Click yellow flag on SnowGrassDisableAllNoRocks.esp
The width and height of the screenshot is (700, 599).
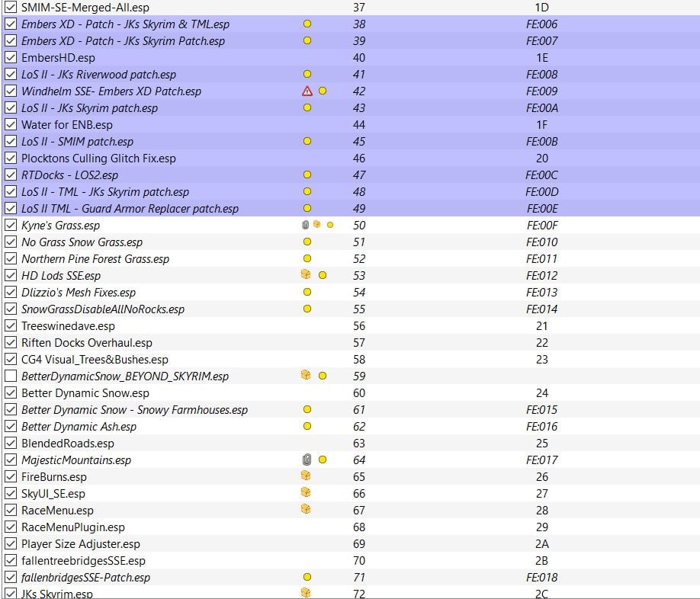point(307,309)
